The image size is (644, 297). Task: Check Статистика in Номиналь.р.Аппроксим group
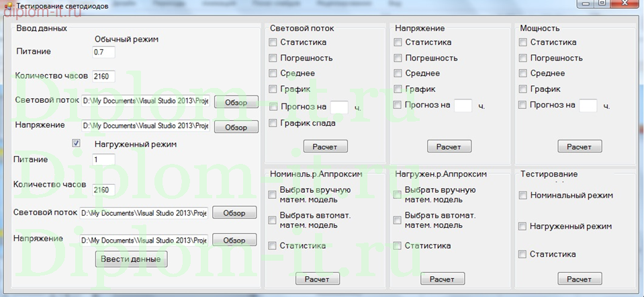point(272,246)
